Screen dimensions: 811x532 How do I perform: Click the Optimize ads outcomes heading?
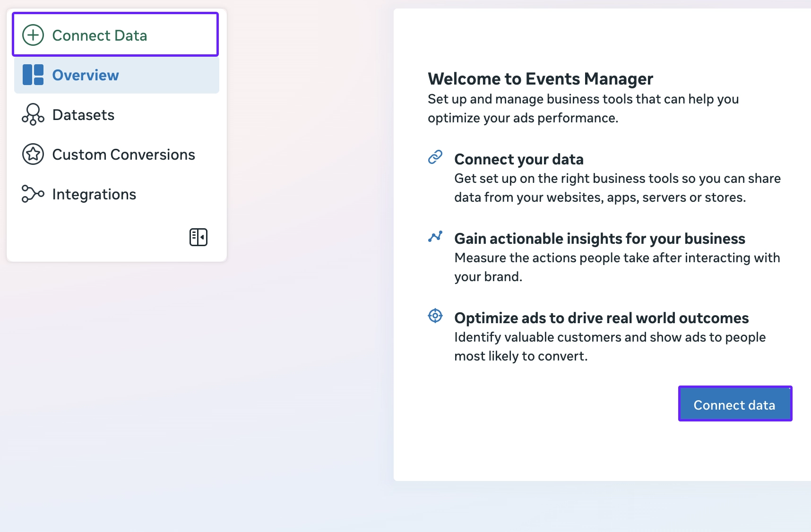601,318
